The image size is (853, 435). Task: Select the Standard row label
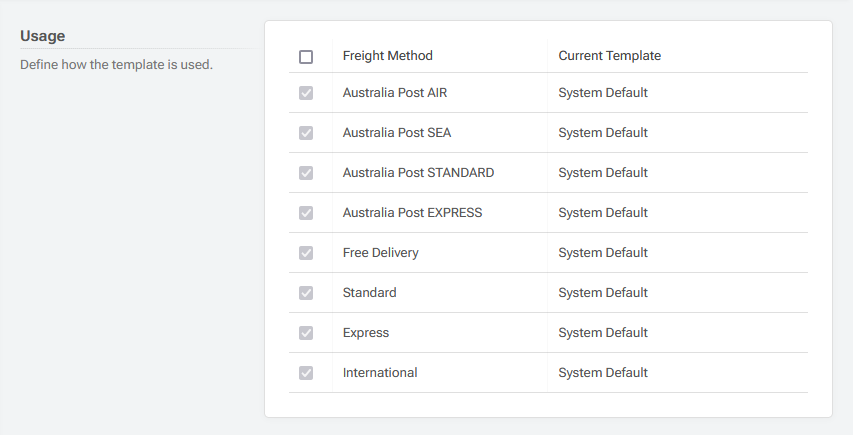(x=369, y=293)
